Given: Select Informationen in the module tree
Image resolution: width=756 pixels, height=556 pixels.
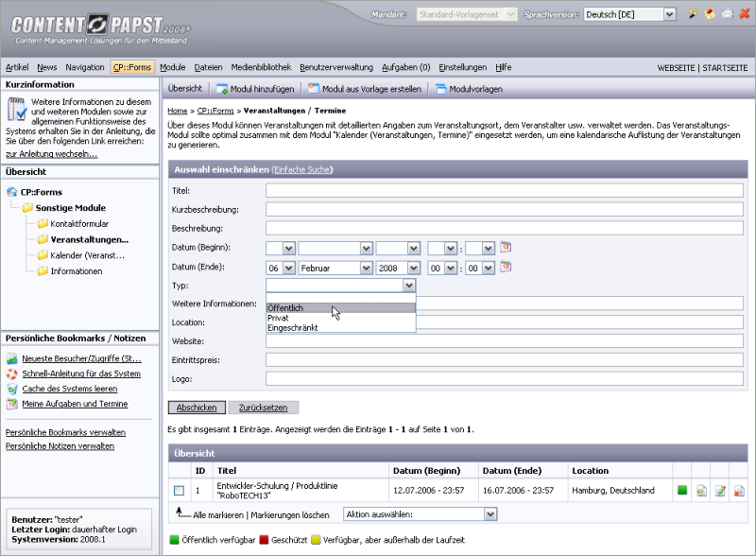Looking at the screenshot, I should [77, 271].
